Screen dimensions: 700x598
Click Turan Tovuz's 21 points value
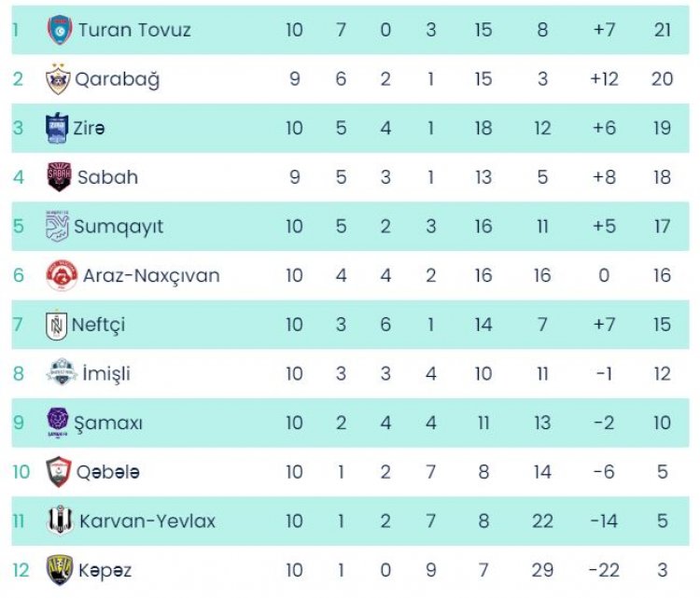pos(663,30)
